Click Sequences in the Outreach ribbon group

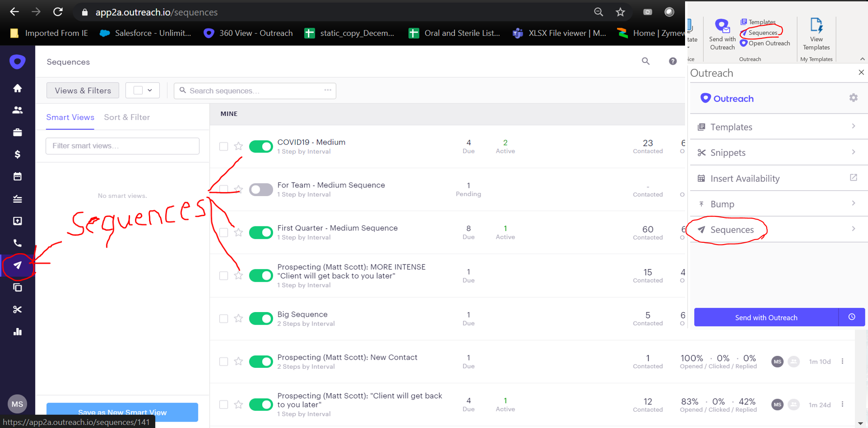pyautogui.click(x=759, y=33)
